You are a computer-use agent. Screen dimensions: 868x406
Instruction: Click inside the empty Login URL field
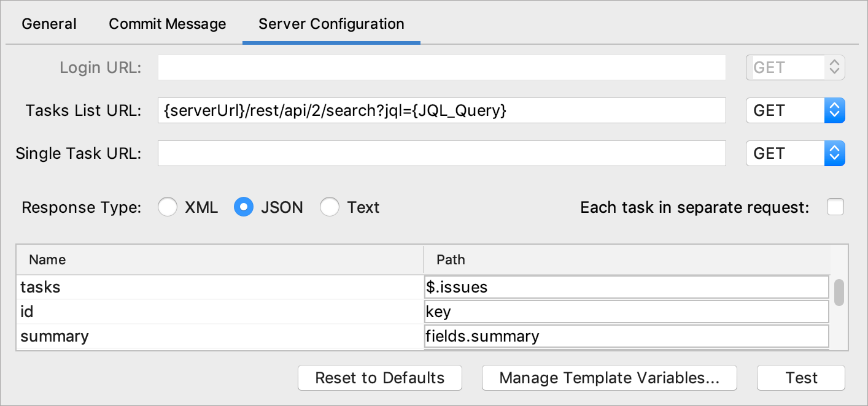pyautogui.click(x=441, y=67)
